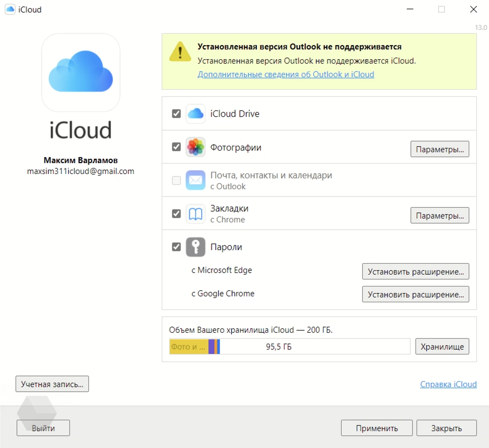Open Параметры for Фотографии
The width and height of the screenshot is (489, 448).
click(x=440, y=149)
